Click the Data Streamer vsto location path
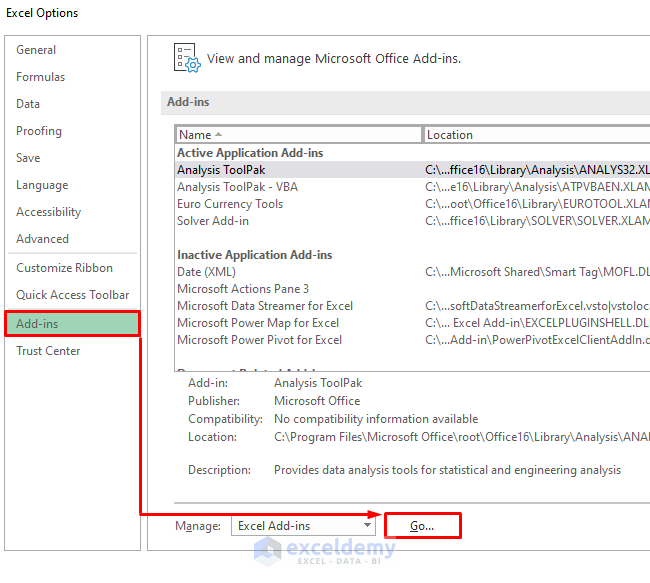The width and height of the screenshot is (650, 583). [537, 306]
